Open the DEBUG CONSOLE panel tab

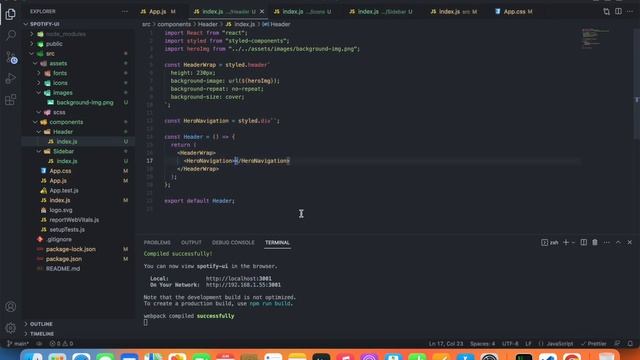pos(233,242)
